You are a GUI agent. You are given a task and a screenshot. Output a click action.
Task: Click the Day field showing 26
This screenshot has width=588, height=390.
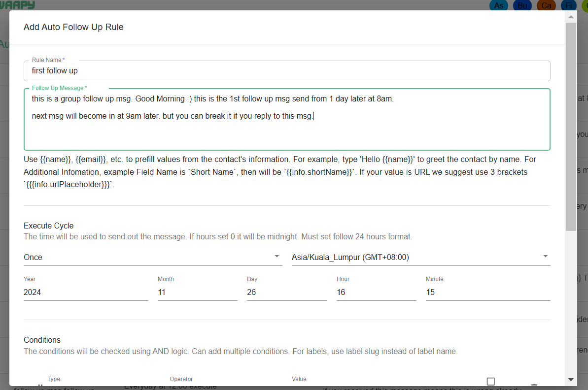(x=286, y=292)
